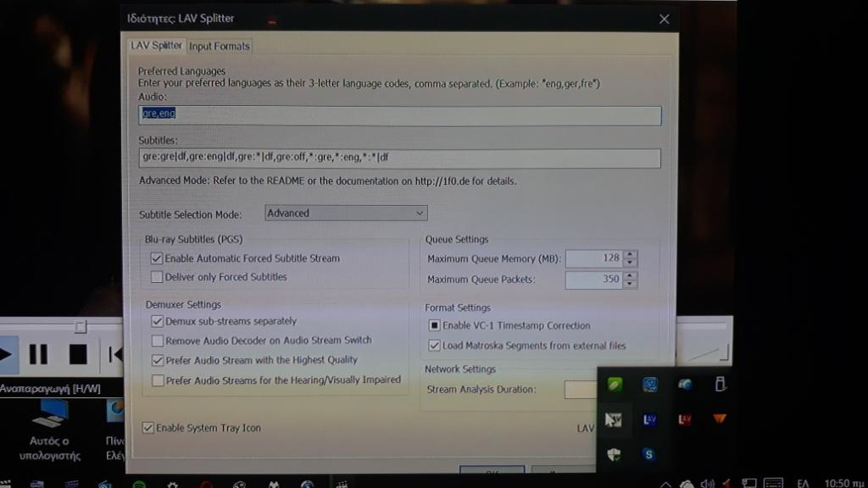Click the white USB device tray icon

[720, 384]
